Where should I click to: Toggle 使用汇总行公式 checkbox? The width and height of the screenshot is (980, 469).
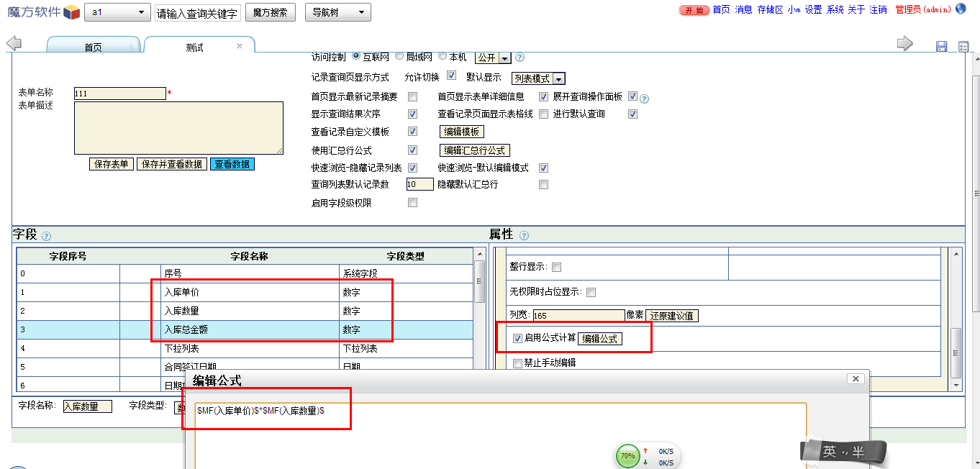413,150
